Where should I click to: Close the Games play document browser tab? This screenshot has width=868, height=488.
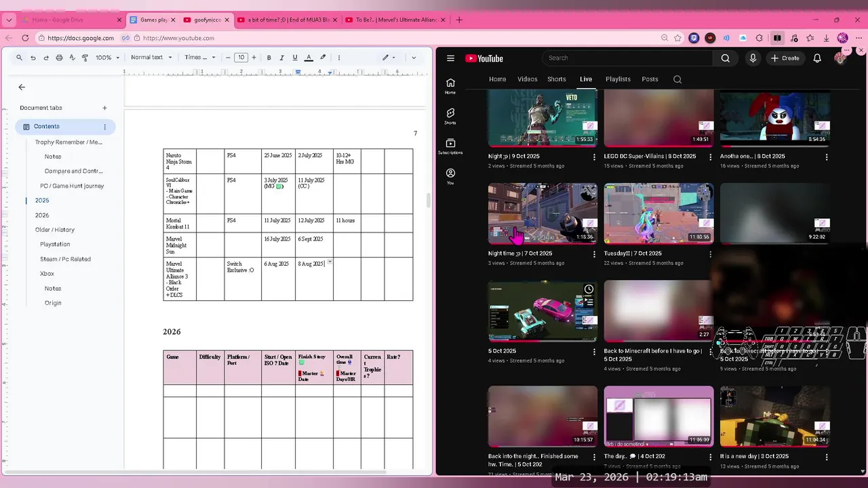[173, 20]
